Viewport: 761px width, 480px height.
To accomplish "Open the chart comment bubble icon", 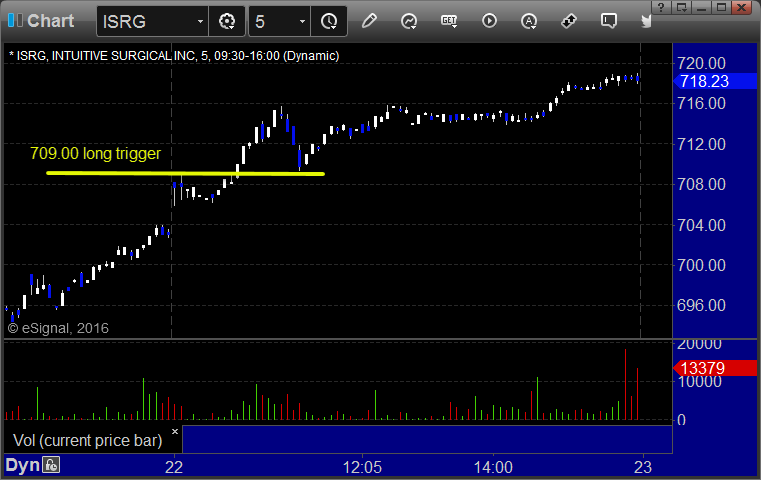I will pyautogui.click(x=609, y=21).
